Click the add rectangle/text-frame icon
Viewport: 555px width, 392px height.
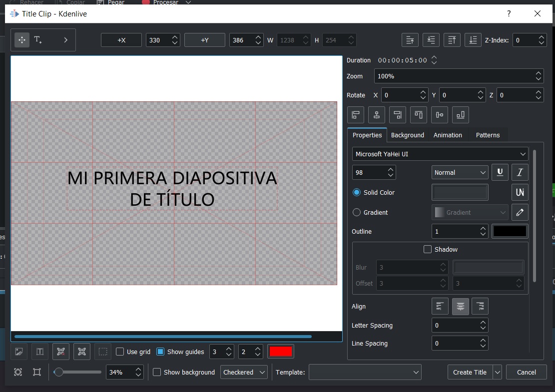[x=40, y=352]
